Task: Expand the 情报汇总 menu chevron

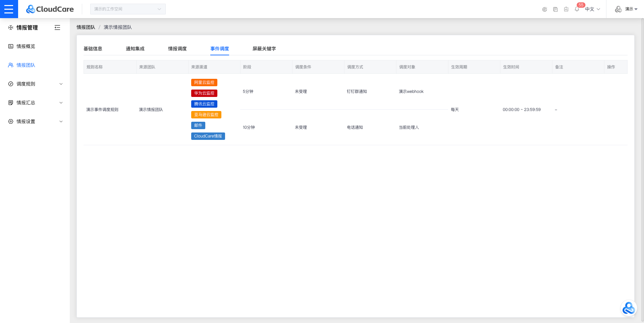Action: pyautogui.click(x=61, y=103)
